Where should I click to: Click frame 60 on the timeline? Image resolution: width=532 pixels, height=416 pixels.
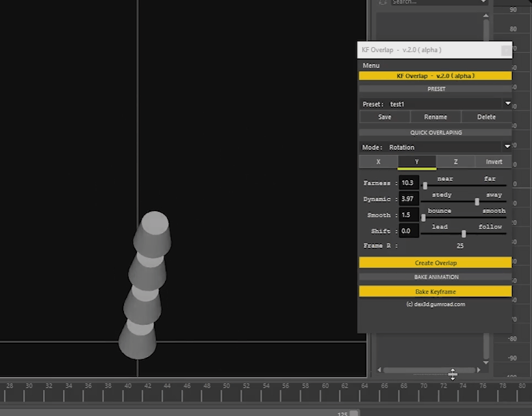(325, 386)
